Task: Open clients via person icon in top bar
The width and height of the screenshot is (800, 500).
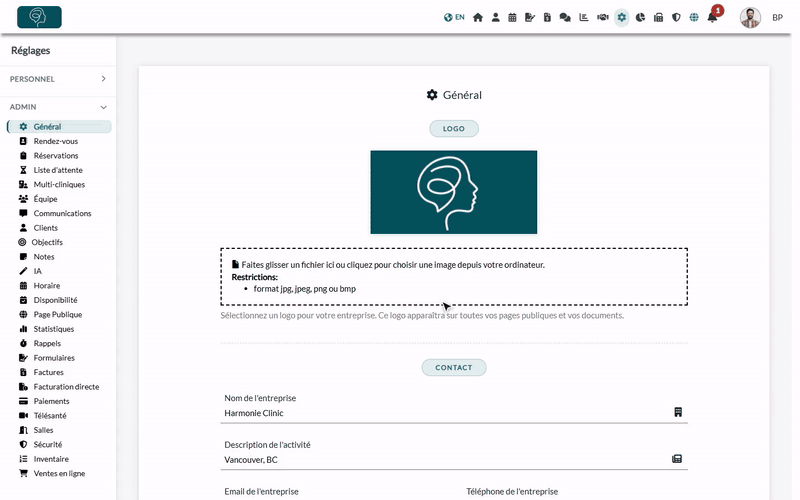Action: pos(495,17)
